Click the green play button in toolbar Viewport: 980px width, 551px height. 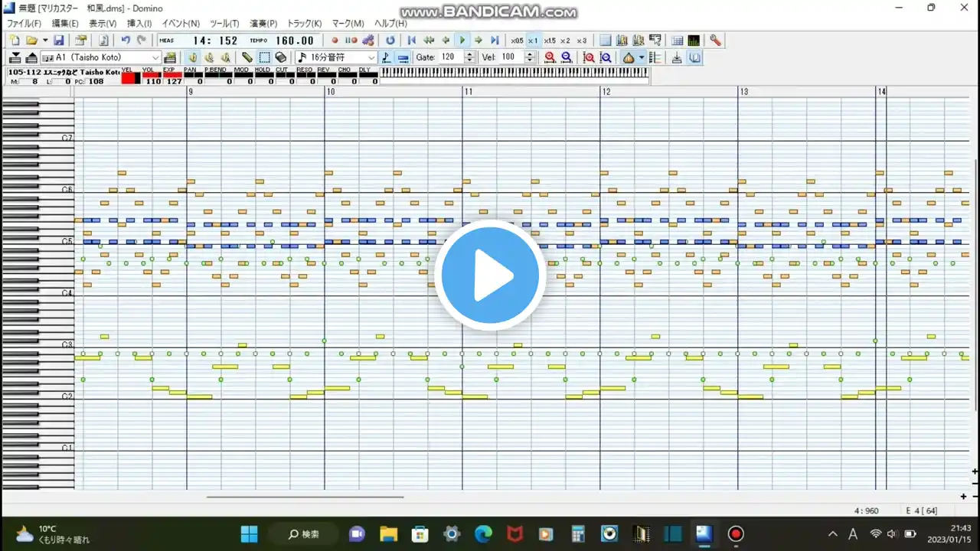pyautogui.click(x=462, y=41)
